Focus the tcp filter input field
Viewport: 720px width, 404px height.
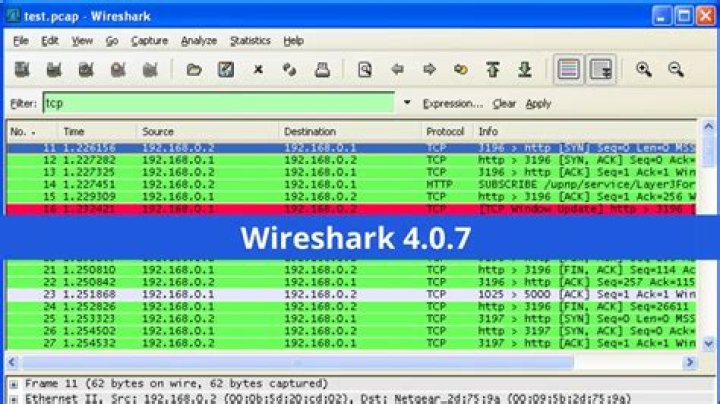[219, 103]
